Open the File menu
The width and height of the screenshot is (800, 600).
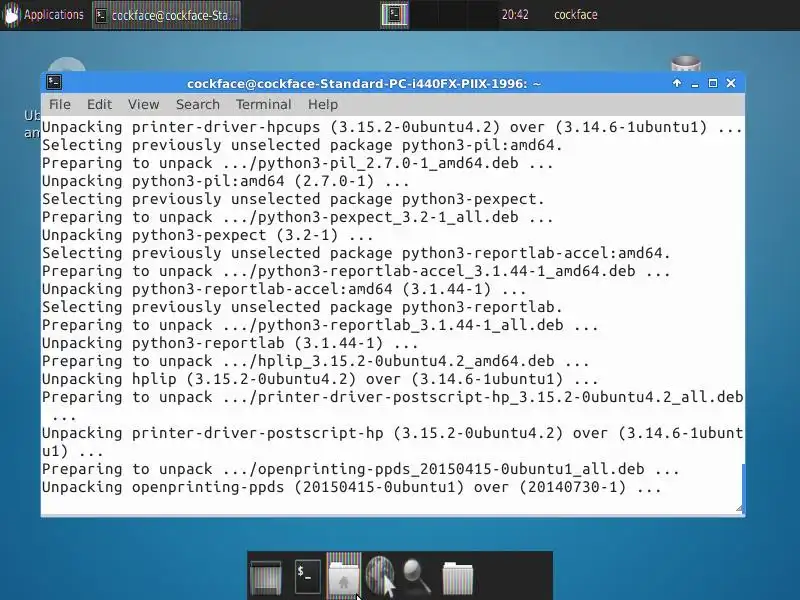click(x=60, y=105)
